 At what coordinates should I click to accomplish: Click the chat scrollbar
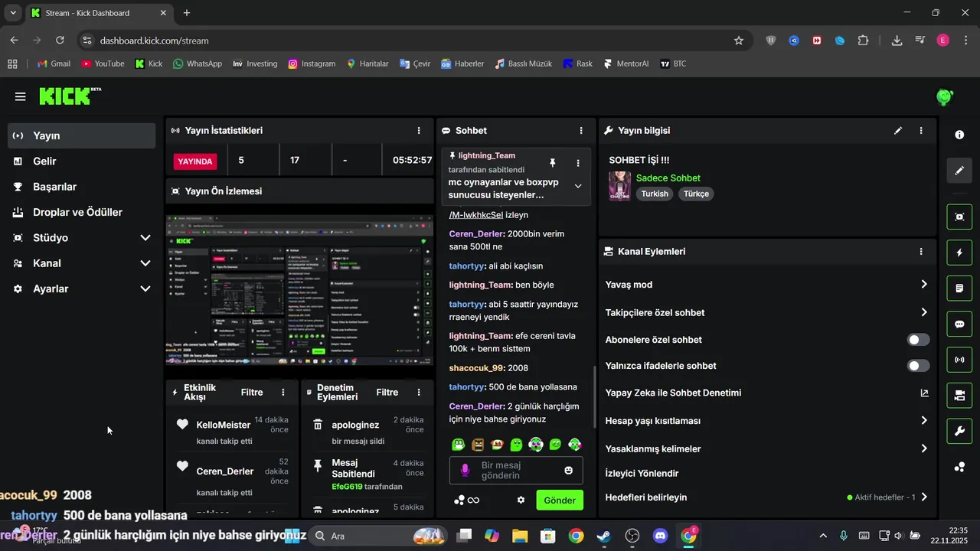point(594,396)
